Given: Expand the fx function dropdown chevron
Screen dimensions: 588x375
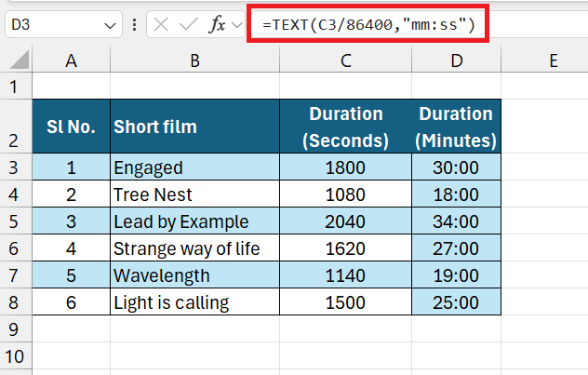Looking at the screenshot, I should tap(237, 25).
